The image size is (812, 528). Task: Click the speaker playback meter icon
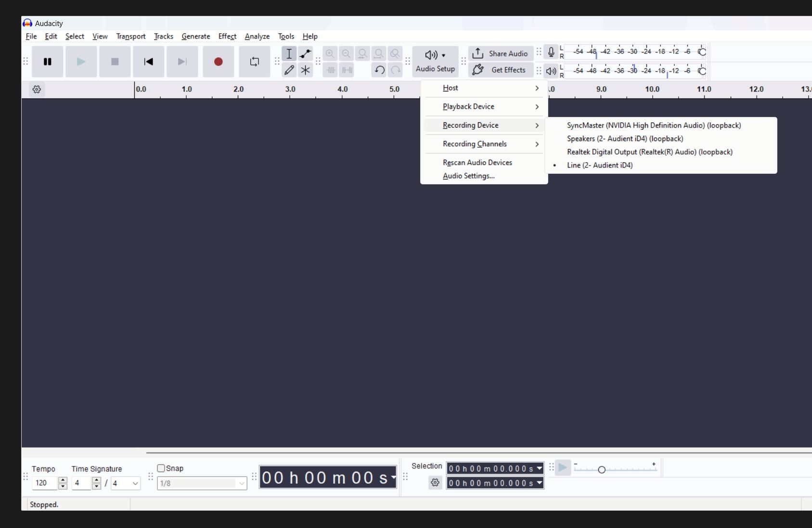551,71
